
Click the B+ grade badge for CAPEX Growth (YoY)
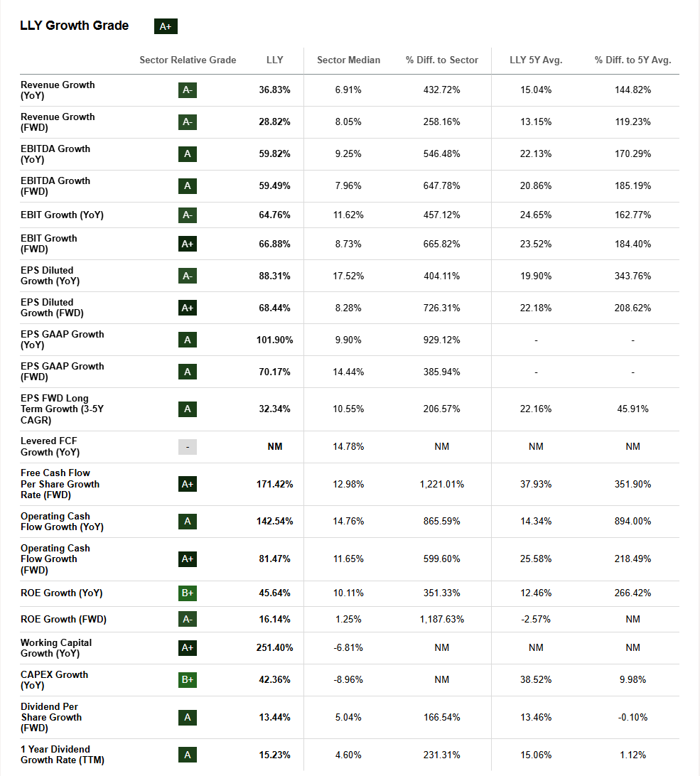point(188,680)
